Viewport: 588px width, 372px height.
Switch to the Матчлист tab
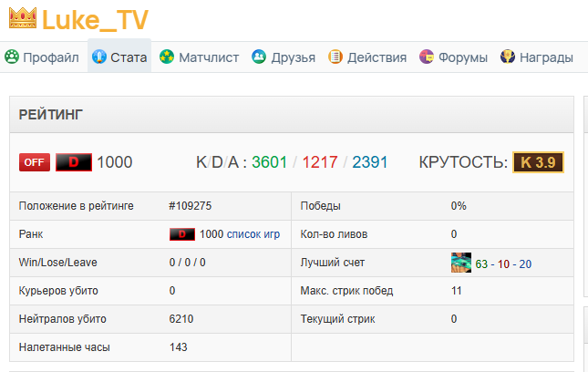(x=199, y=57)
